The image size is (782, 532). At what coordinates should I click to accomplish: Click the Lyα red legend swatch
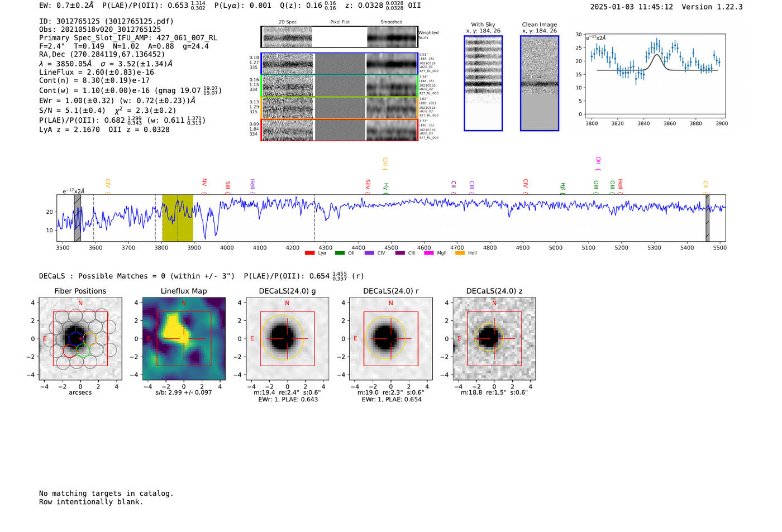[x=309, y=253]
